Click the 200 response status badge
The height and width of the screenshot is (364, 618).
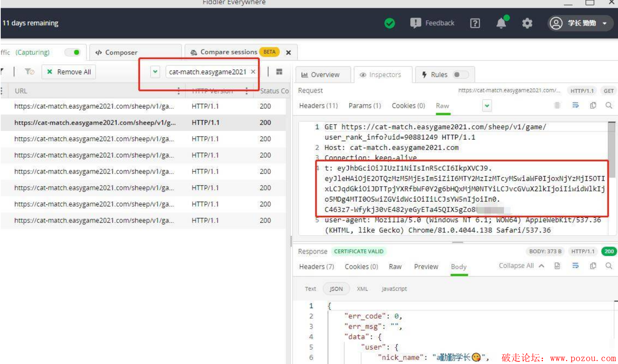[x=609, y=251]
